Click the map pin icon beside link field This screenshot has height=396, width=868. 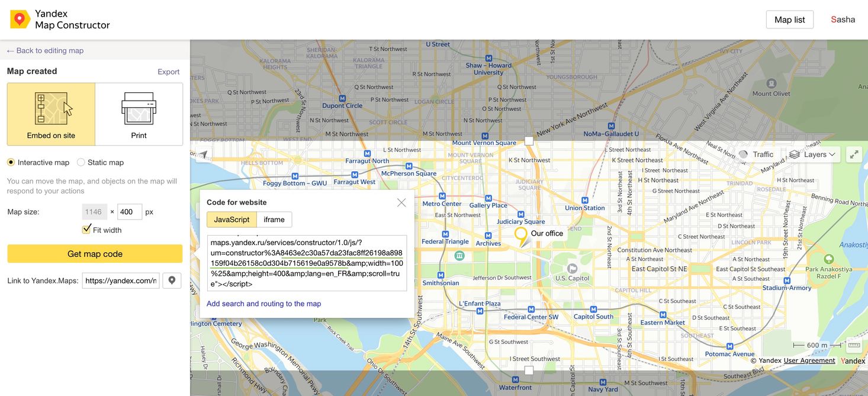point(172,281)
